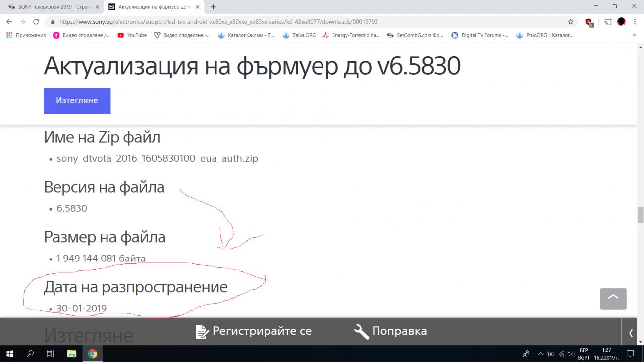Open the Видео споделяне bookmark with triangle icon
The width and height of the screenshot is (644, 362).
(x=182, y=35)
